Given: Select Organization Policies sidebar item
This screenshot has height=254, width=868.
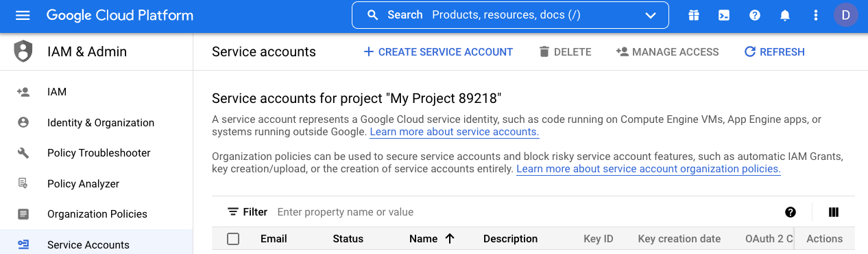Looking at the screenshot, I should coord(96,214).
